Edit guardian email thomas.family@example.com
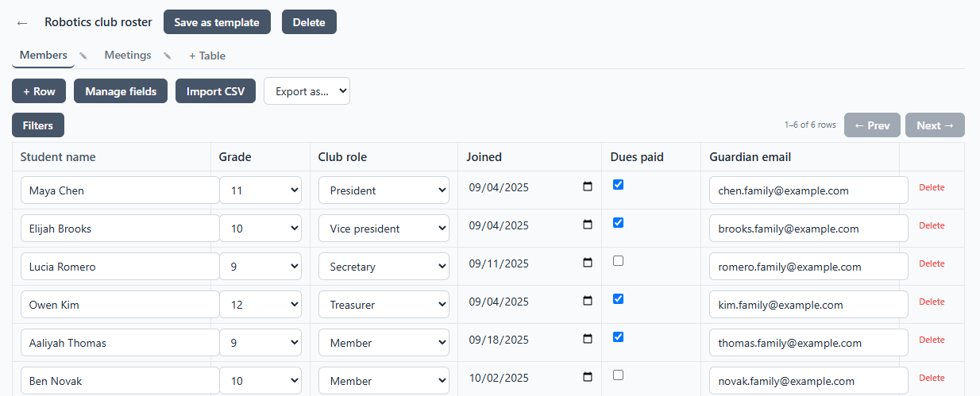The width and height of the screenshot is (980, 396). click(808, 343)
